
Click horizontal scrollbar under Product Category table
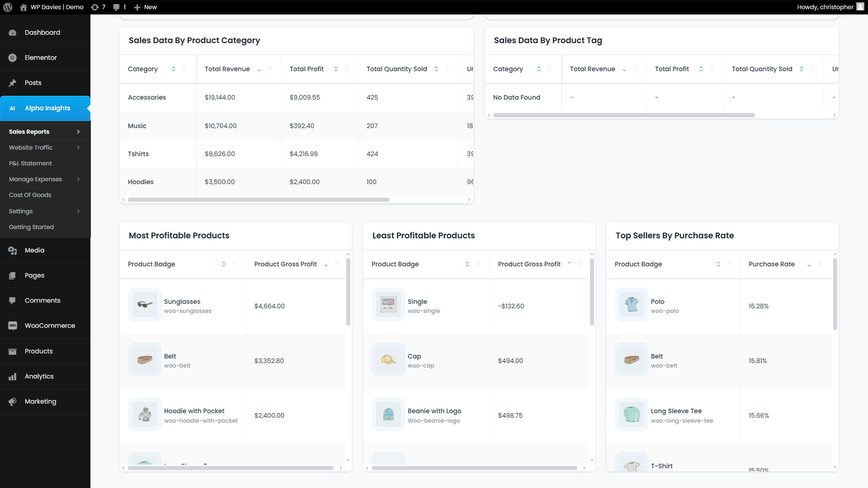click(x=258, y=200)
